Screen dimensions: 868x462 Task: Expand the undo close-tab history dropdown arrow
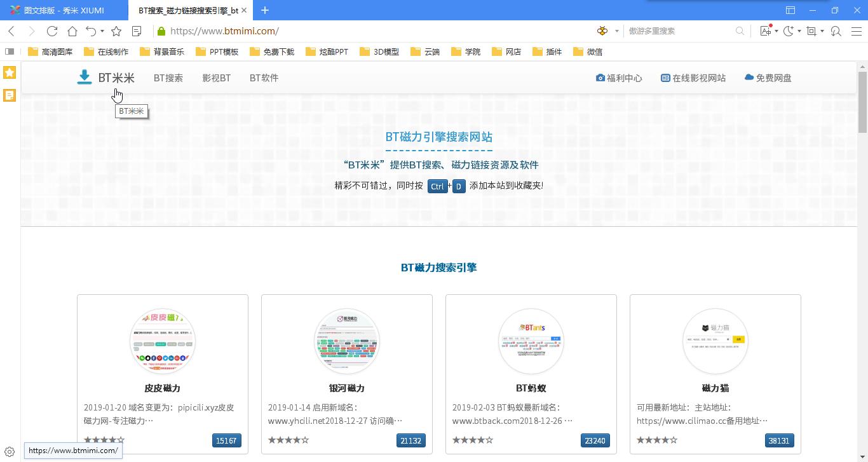(x=102, y=31)
